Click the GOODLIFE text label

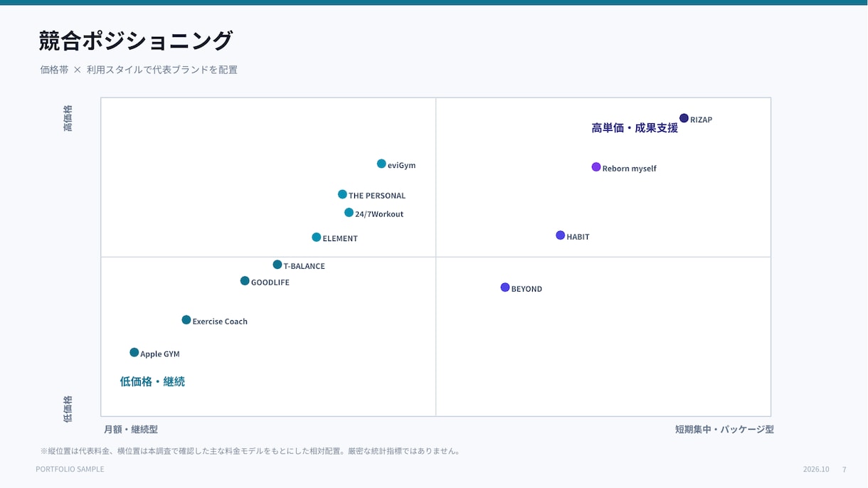[x=270, y=282]
